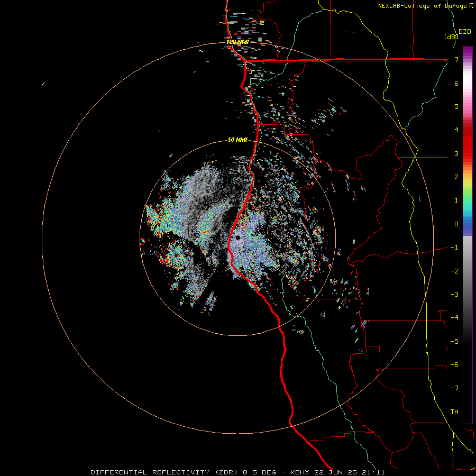Click the DIFFERENTIAL REFLECTIVITY (ZDR) product title
This screenshot has height=476, width=476.
point(165,472)
